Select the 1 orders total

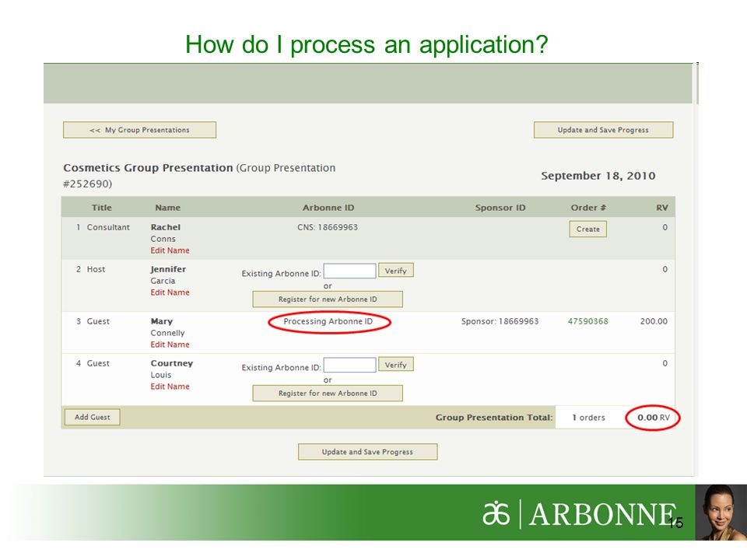point(588,418)
